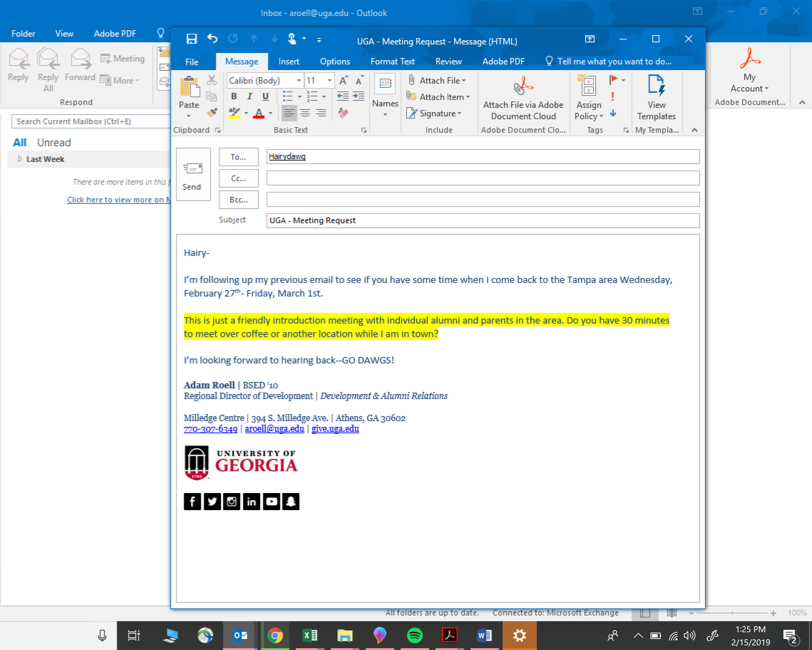Switch to the Format Text tab
812x650 pixels.
(x=392, y=62)
